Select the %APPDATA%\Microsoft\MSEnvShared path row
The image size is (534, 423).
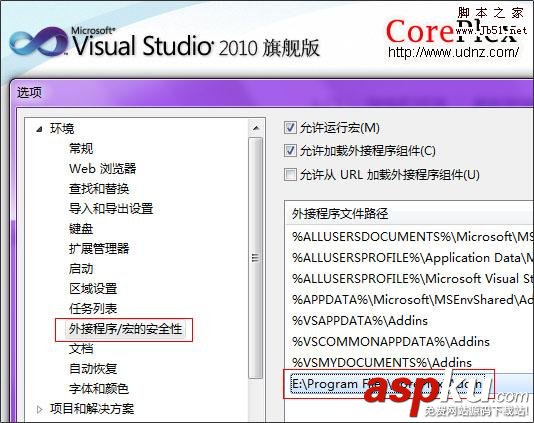(409, 300)
